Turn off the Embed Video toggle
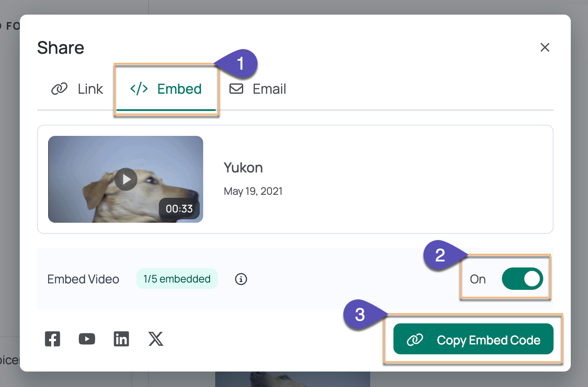588x387 pixels. click(523, 279)
